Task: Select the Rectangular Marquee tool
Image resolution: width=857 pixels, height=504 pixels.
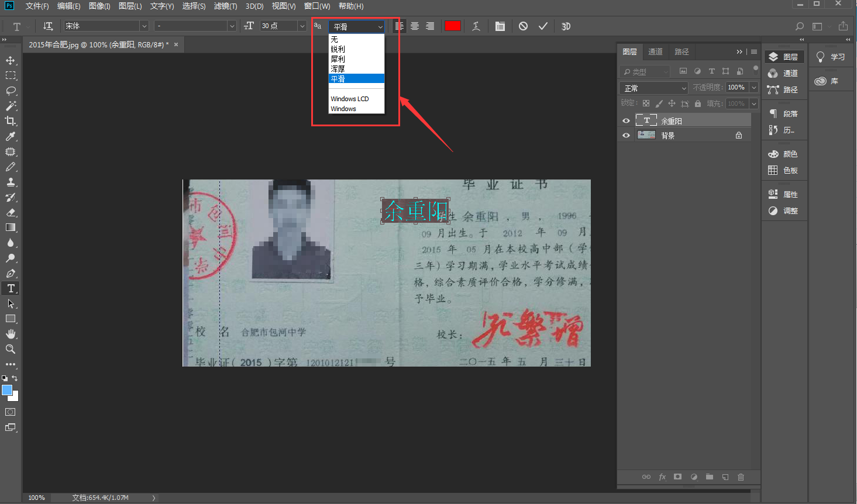Action: click(x=11, y=75)
